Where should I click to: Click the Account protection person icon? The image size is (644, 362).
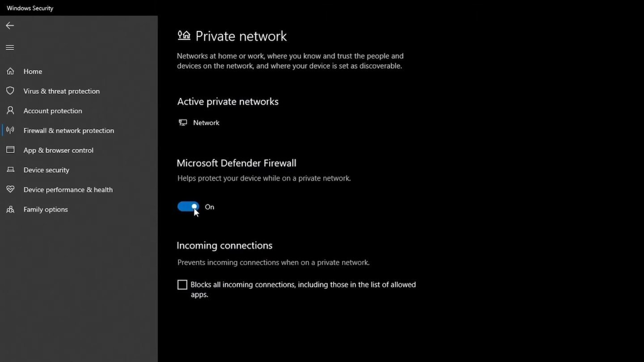[10, 110]
